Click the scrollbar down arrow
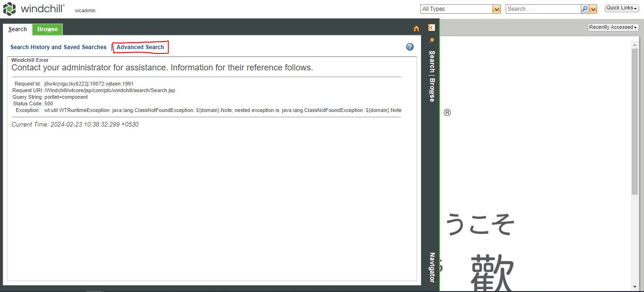 click(635, 287)
